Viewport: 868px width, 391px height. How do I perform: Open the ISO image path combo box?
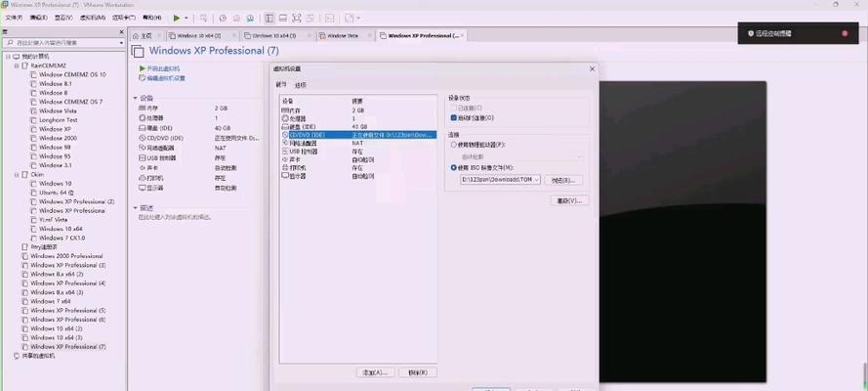pyautogui.click(x=501, y=180)
